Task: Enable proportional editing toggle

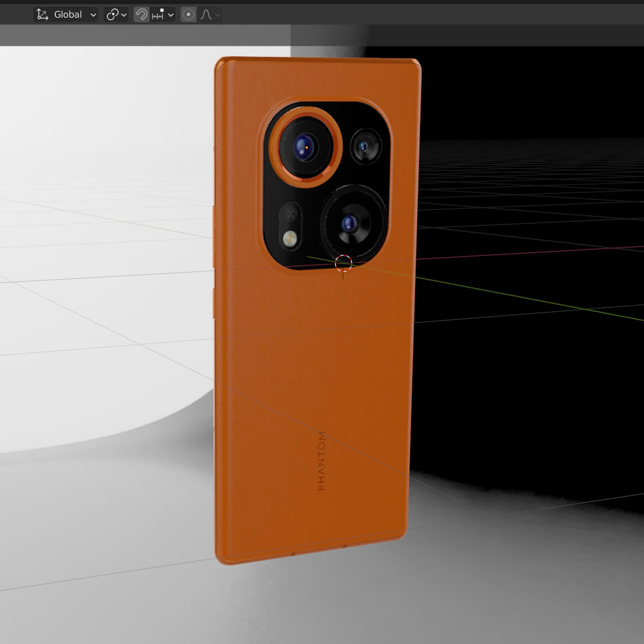Action: (x=189, y=15)
